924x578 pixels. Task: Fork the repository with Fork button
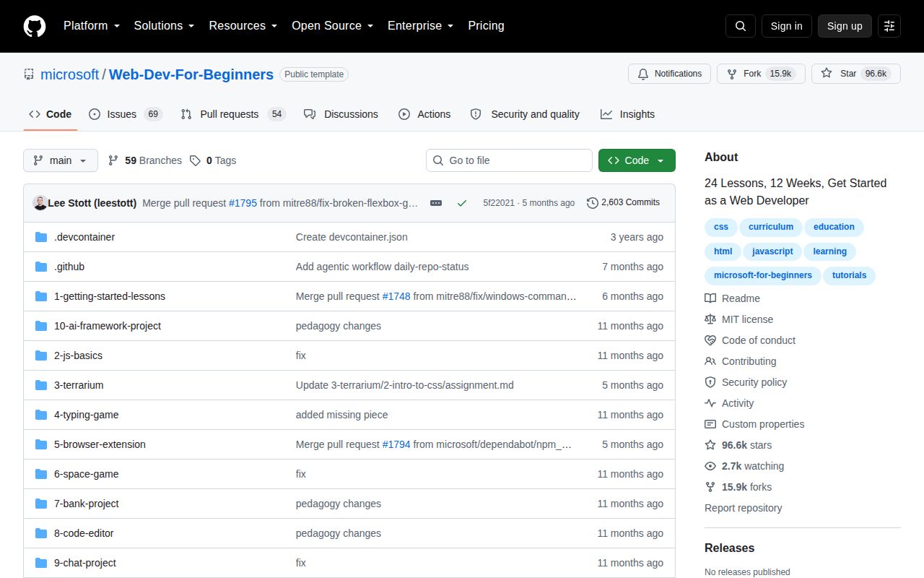761,74
